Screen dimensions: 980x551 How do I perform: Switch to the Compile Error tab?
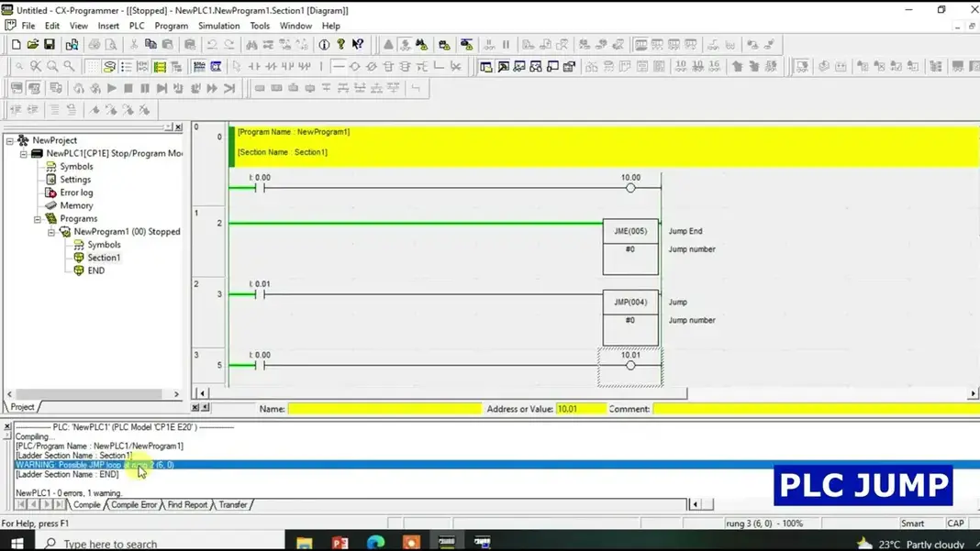pyautogui.click(x=134, y=505)
